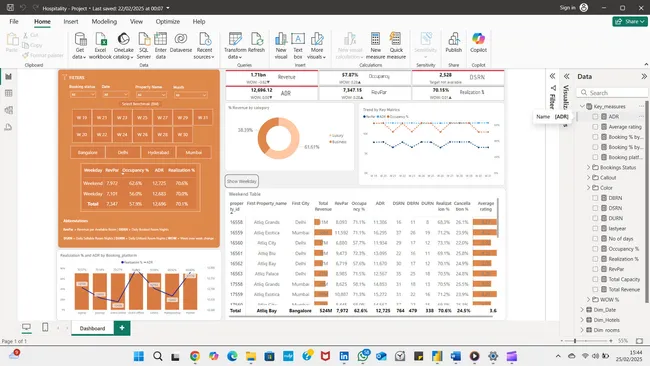Open More visuals gallery
This screenshot has width=650, height=366.
[317, 46]
